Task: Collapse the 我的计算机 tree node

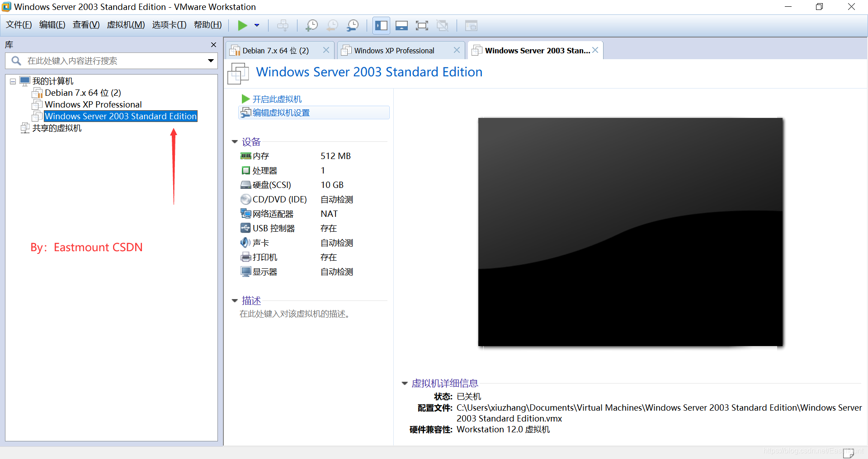Action: tap(13, 81)
